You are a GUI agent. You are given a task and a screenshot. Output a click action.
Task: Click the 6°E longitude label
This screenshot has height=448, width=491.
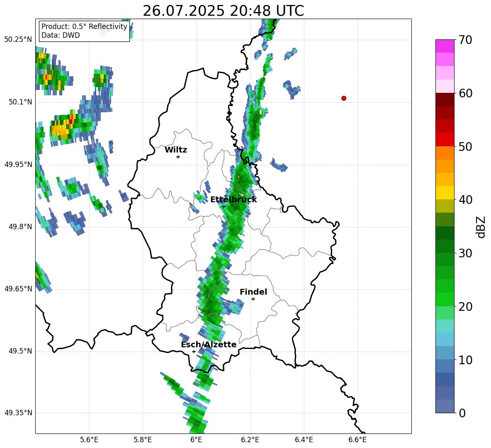tap(196, 440)
